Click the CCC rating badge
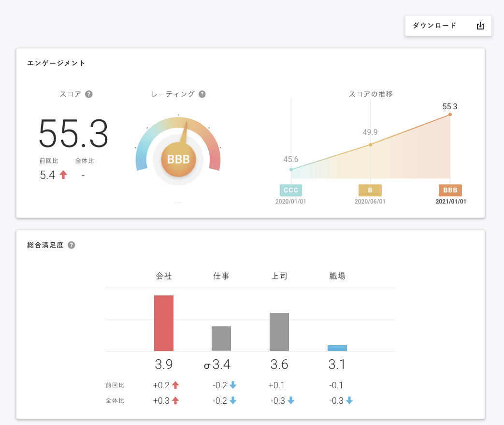 click(291, 190)
